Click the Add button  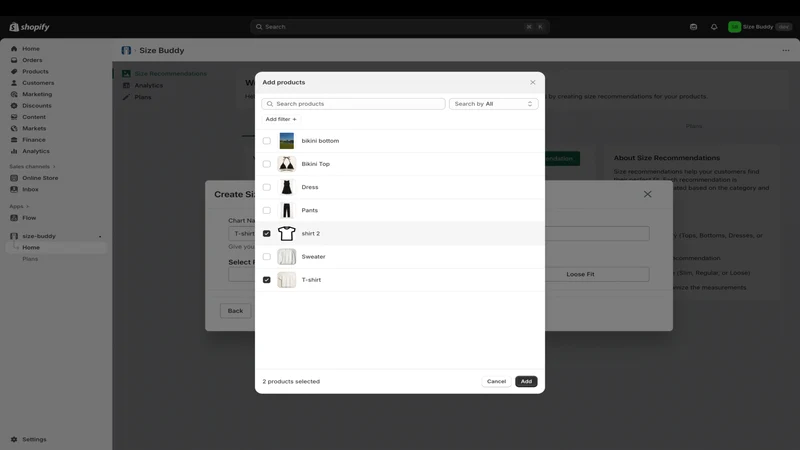526,382
